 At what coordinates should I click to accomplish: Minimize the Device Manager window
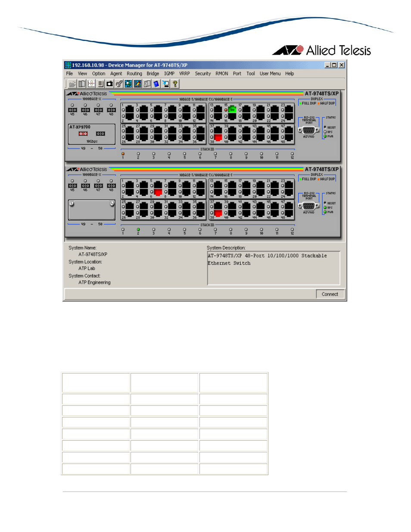(x=327, y=65)
